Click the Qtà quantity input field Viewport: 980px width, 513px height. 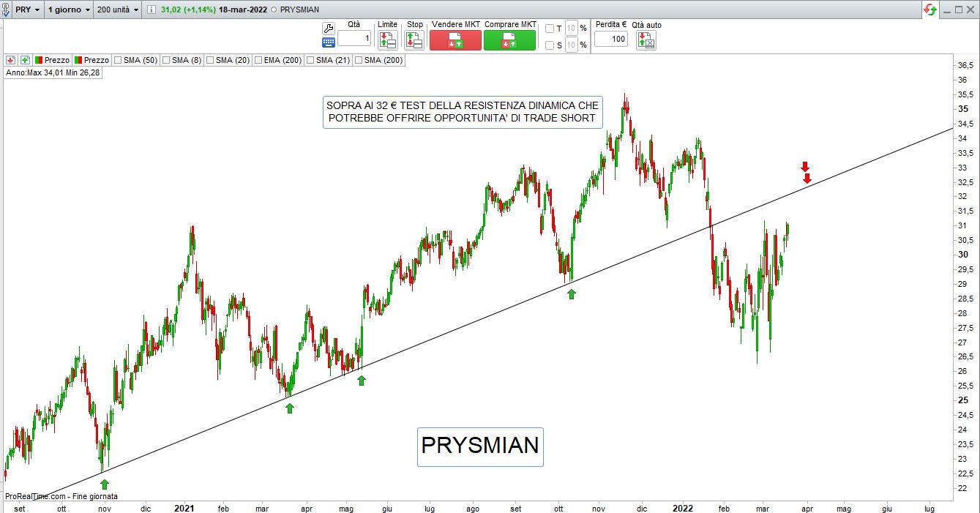pos(354,39)
